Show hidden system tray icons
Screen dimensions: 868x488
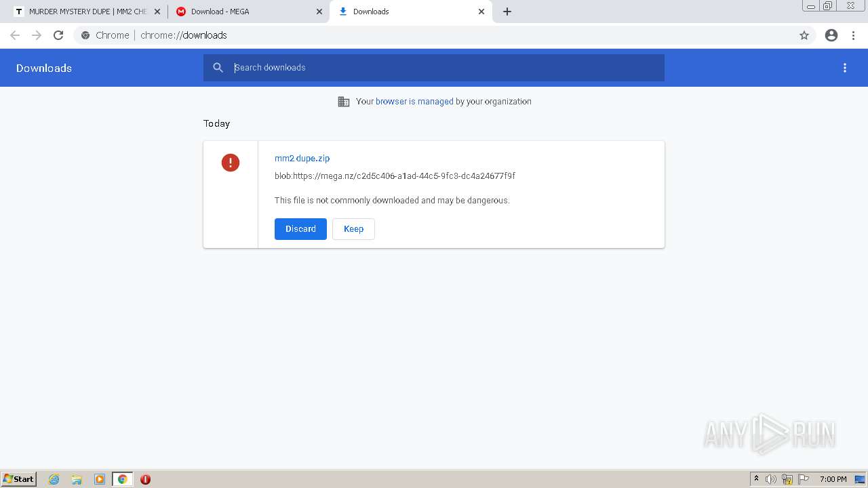pos(756,479)
